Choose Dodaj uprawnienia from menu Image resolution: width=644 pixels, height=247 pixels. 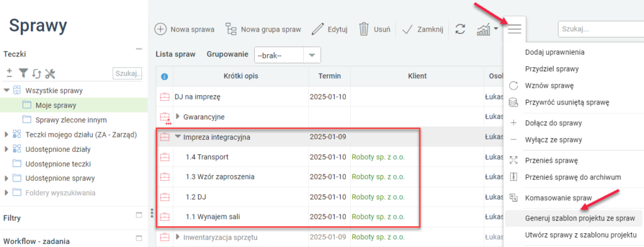click(x=555, y=52)
